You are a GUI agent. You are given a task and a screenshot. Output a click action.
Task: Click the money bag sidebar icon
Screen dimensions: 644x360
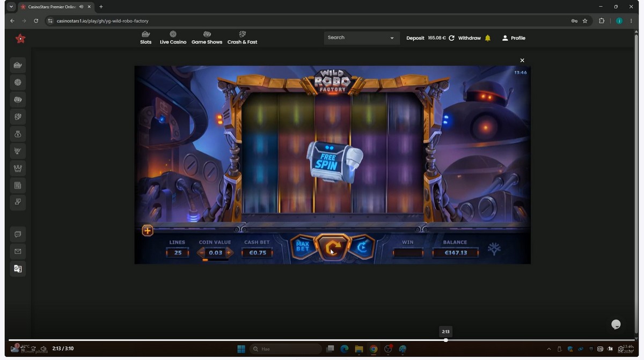pos(18,134)
